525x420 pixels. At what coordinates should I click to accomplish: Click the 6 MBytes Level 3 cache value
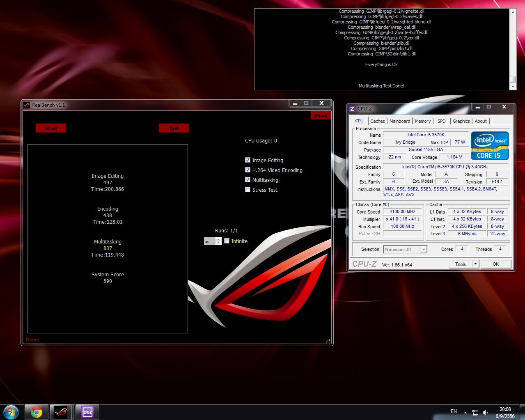pyautogui.click(x=467, y=234)
